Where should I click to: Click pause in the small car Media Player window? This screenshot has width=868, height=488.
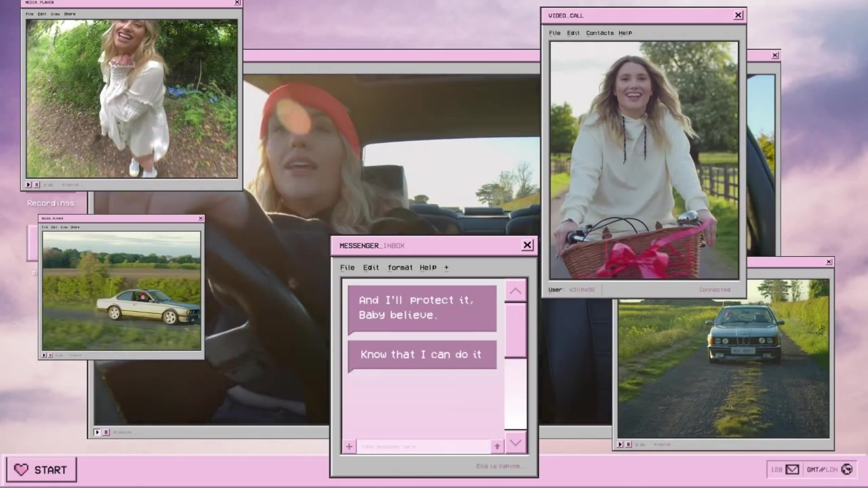[x=52, y=355]
